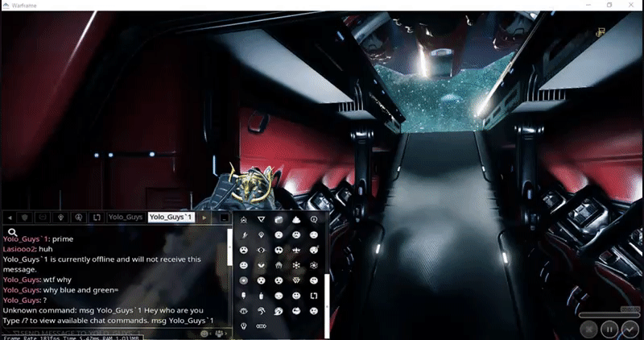Click the Frame Rate stats readout
The width and height of the screenshot is (644, 340).
[73, 338]
